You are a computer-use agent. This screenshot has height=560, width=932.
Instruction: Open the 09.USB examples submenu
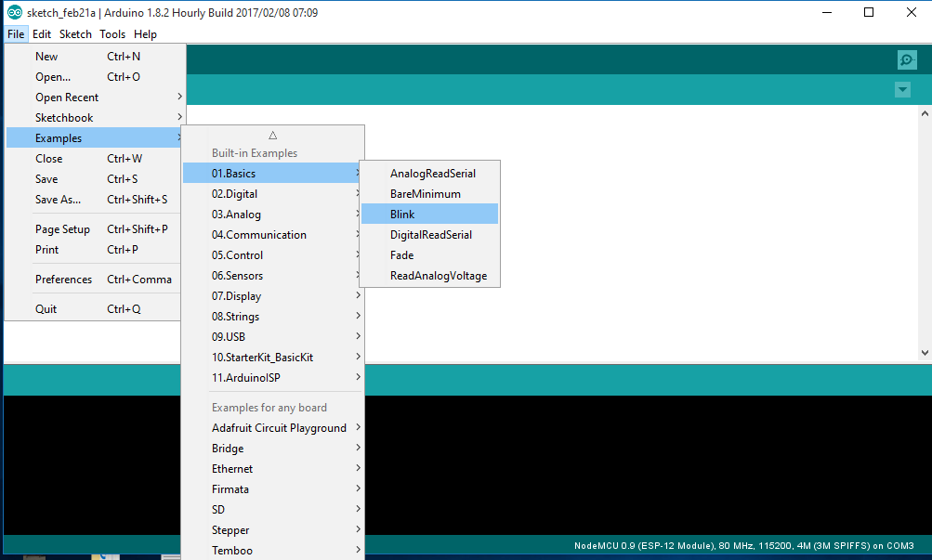click(x=273, y=337)
